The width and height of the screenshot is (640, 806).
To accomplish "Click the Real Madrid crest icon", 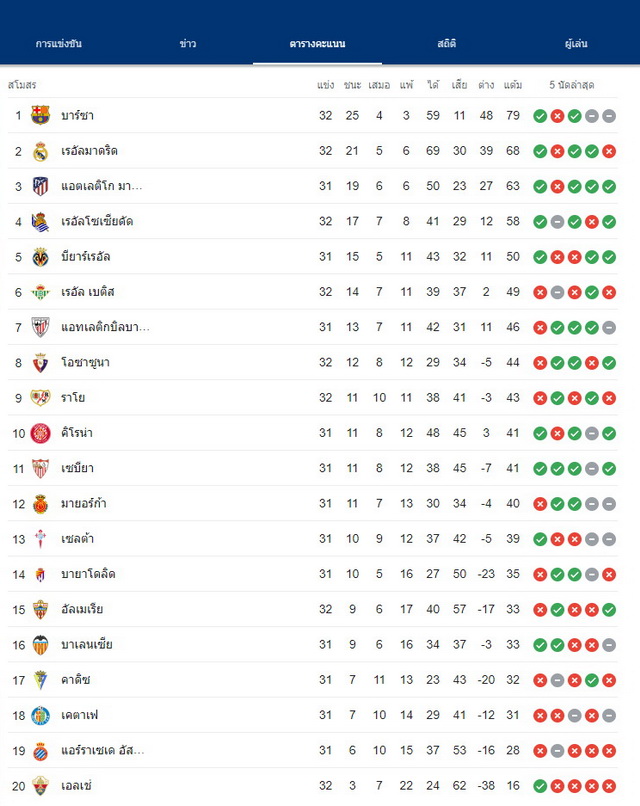I will click(40, 151).
